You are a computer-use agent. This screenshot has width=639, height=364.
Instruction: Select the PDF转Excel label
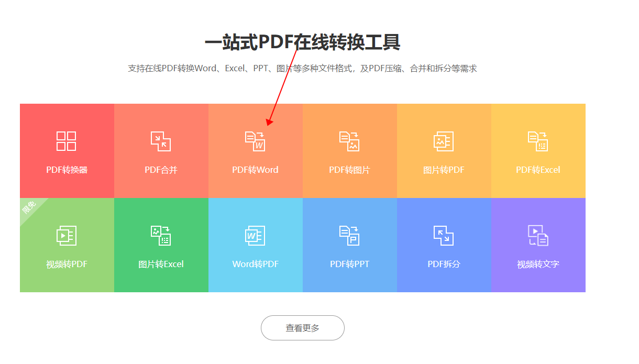pos(538,170)
